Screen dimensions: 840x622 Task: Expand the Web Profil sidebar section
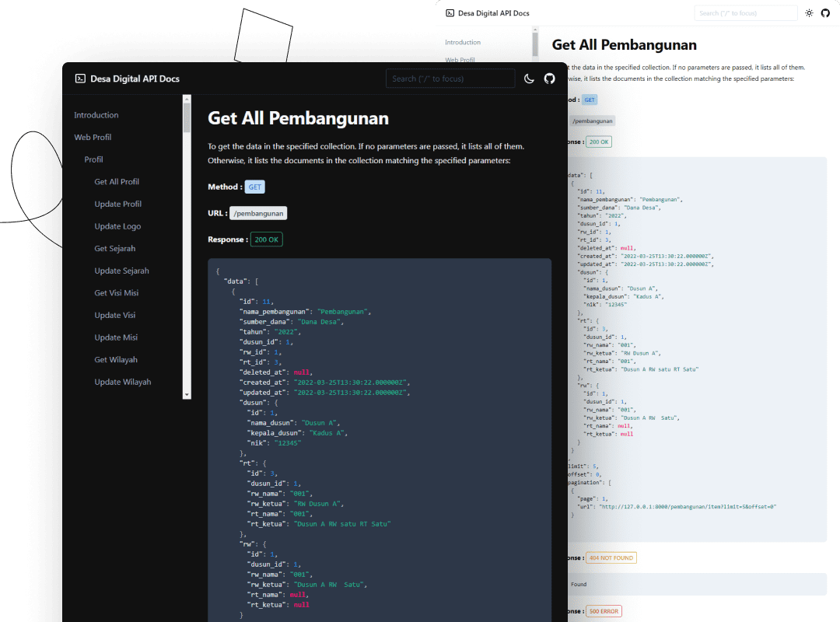click(x=93, y=138)
